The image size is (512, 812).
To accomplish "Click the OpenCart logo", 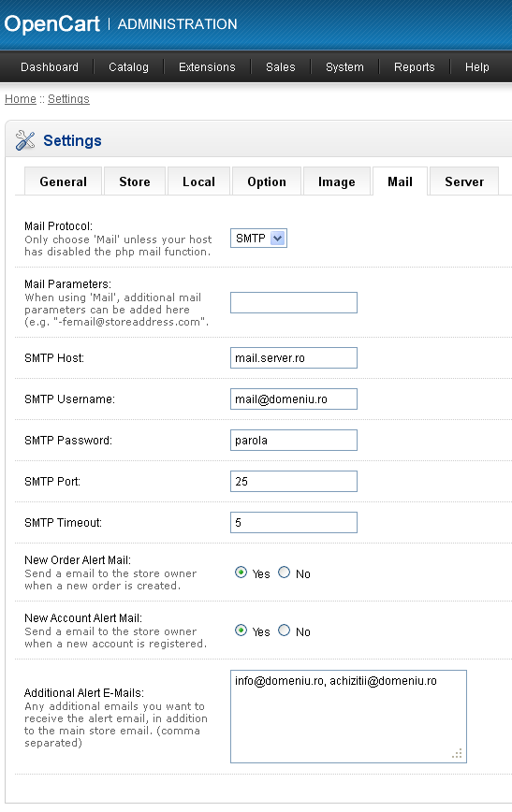I will [x=51, y=23].
